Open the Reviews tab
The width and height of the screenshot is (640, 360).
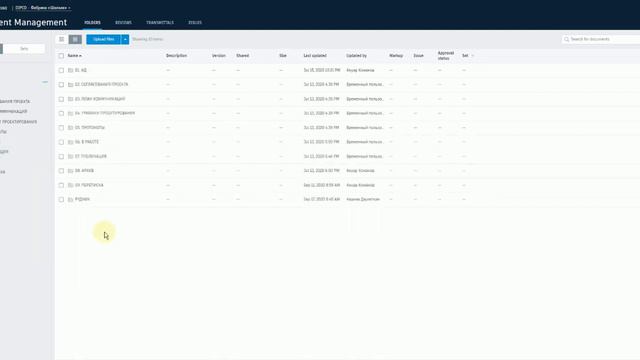click(x=123, y=22)
